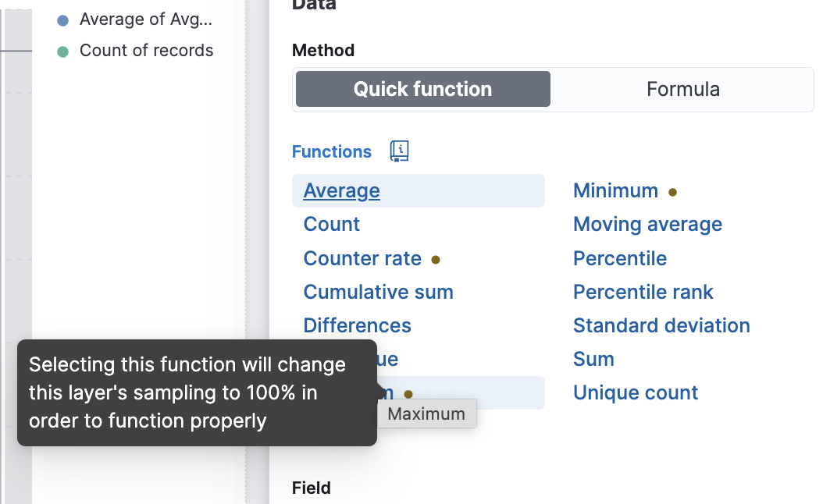Switch method to Quick function
This screenshot has width=823, height=504.
click(x=423, y=89)
